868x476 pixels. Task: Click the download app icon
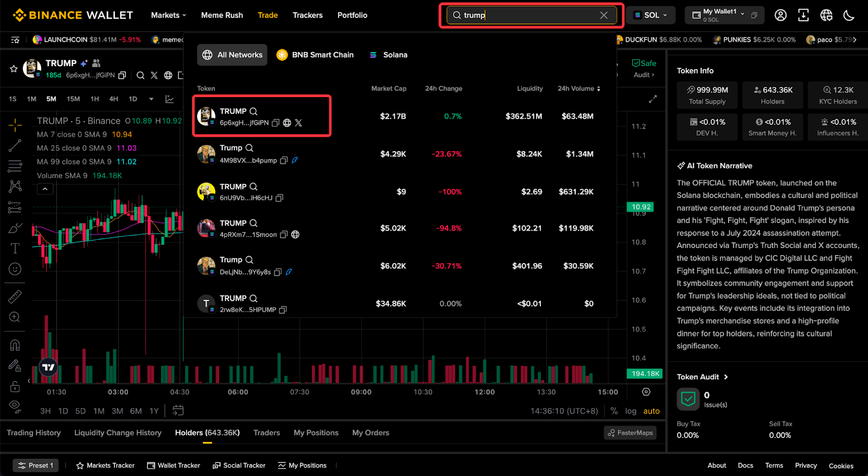point(803,15)
